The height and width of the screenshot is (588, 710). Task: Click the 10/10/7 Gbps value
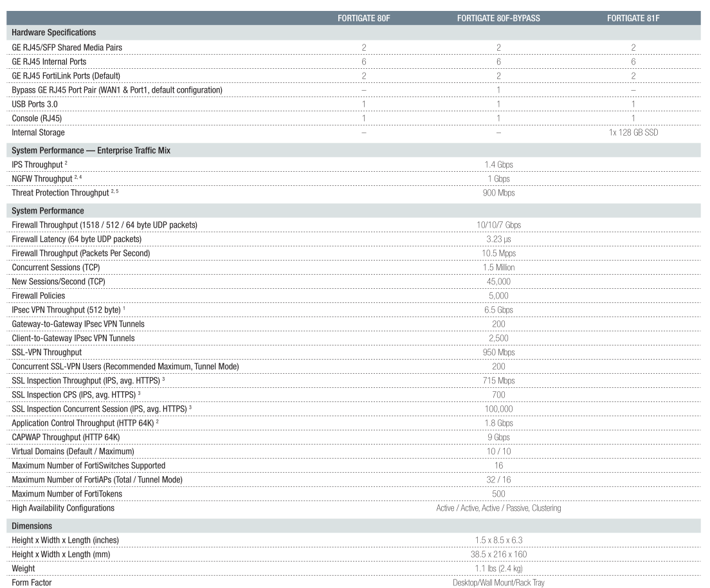(x=498, y=225)
